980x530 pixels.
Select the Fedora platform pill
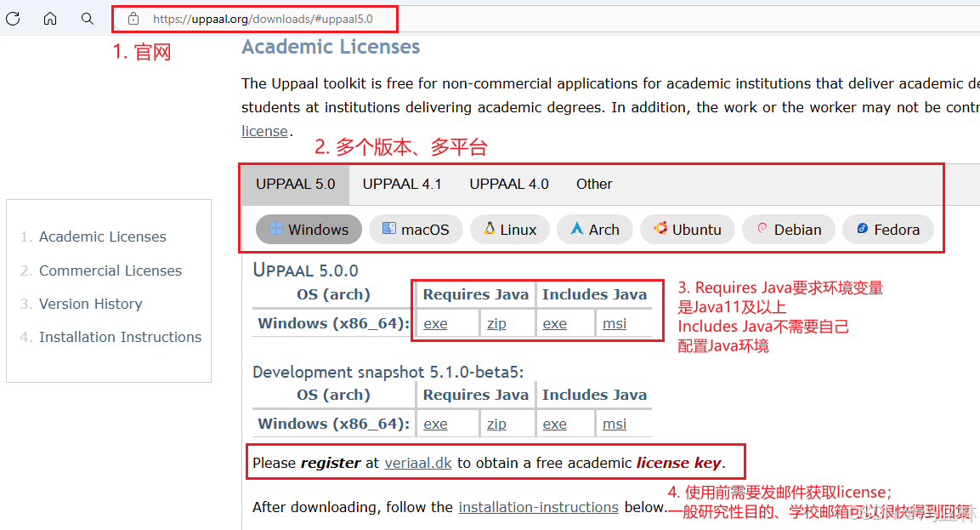[x=888, y=230]
